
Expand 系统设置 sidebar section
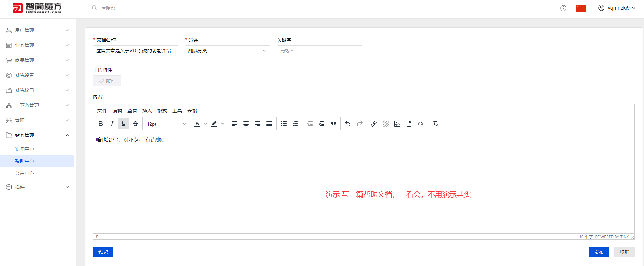coord(37,75)
